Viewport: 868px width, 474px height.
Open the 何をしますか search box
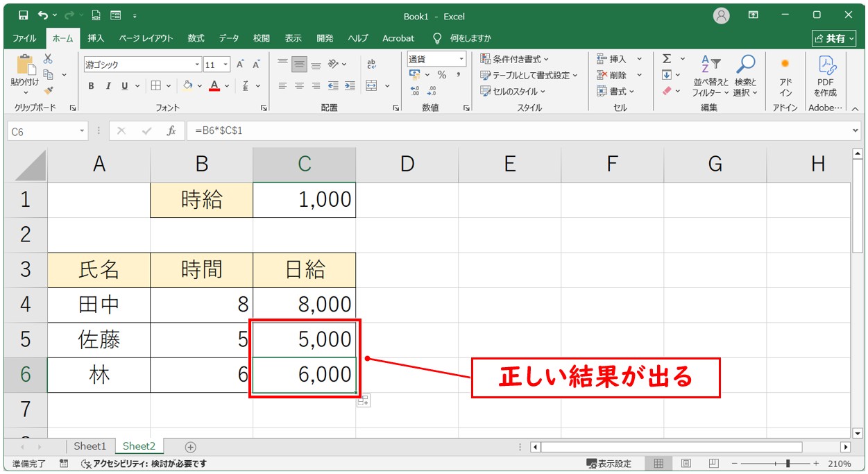click(x=462, y=38)
